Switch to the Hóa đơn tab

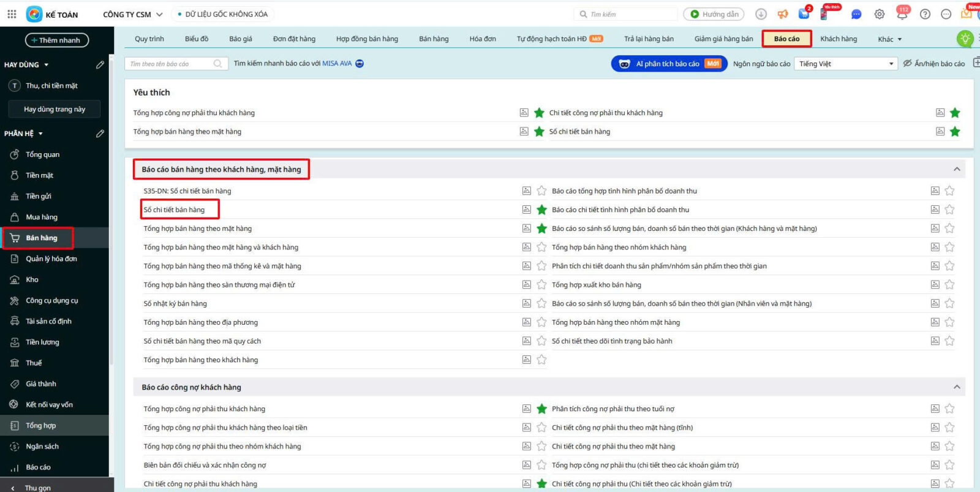point(483,39)
